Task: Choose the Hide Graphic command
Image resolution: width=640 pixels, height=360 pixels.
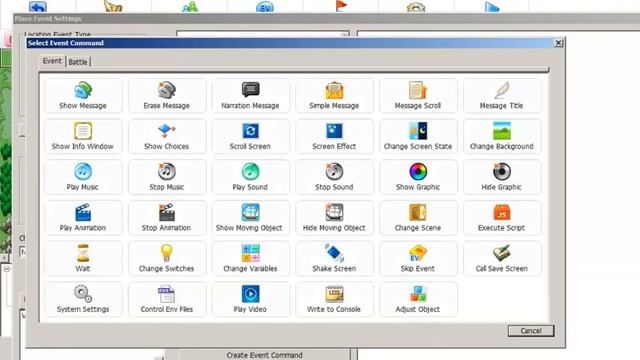Action: click(x=502, y=178)
